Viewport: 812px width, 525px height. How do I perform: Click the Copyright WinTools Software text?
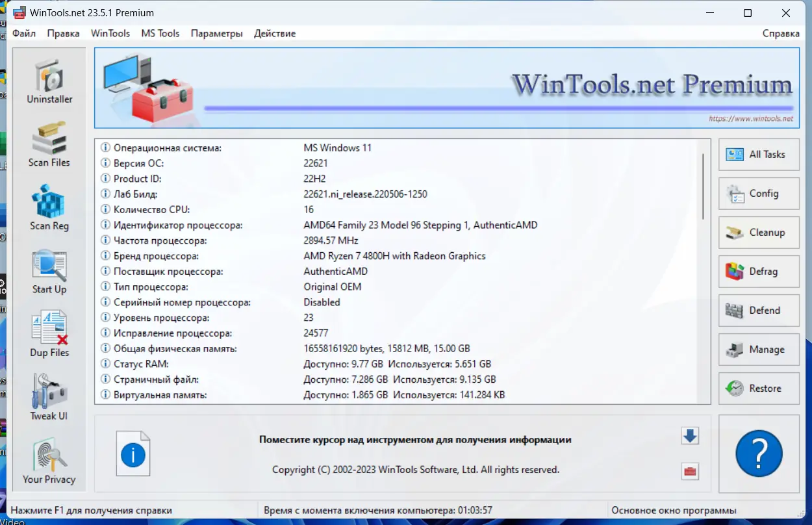[x=416, y=469]
